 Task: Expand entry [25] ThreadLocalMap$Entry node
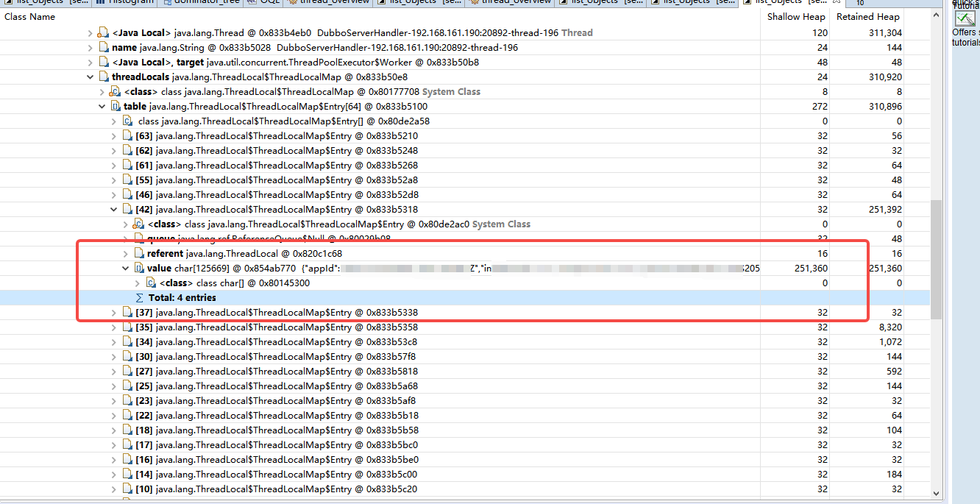point(114,386)
